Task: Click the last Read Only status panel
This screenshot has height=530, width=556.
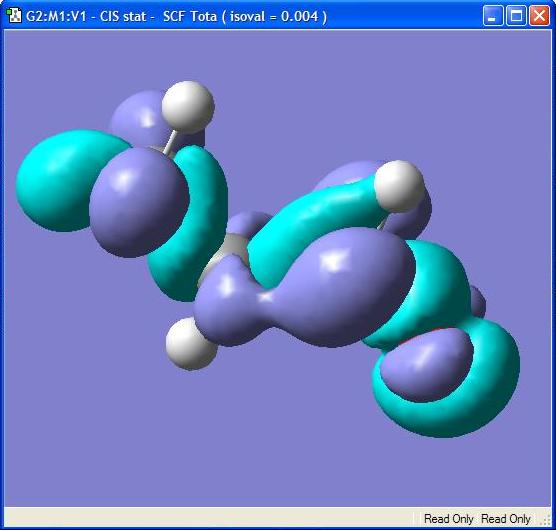Action: [506, 519]
